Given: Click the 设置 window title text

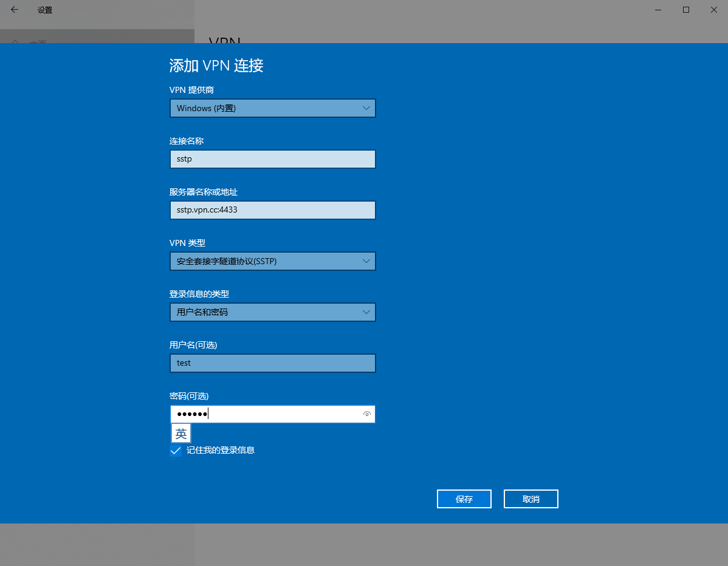Looking at the screenshot, I should [45, 10].
